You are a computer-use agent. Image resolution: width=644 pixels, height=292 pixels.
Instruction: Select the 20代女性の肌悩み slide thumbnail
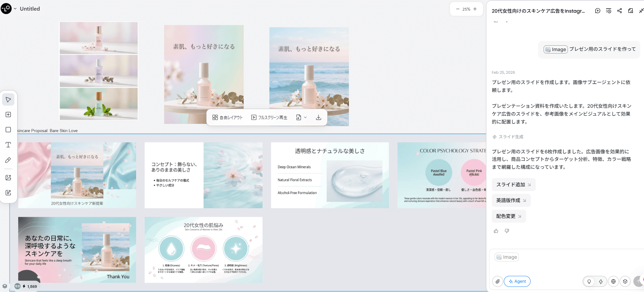204,250
